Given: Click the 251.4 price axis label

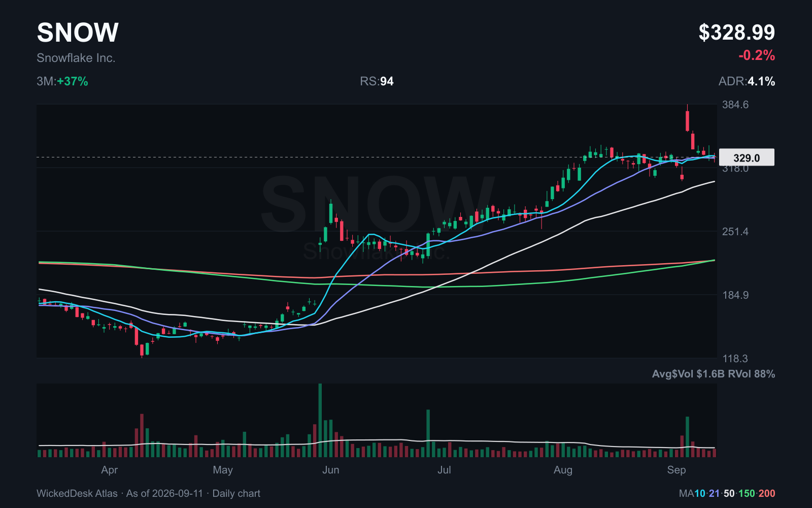Looking at the screenshot, I should tap(735, 232).
